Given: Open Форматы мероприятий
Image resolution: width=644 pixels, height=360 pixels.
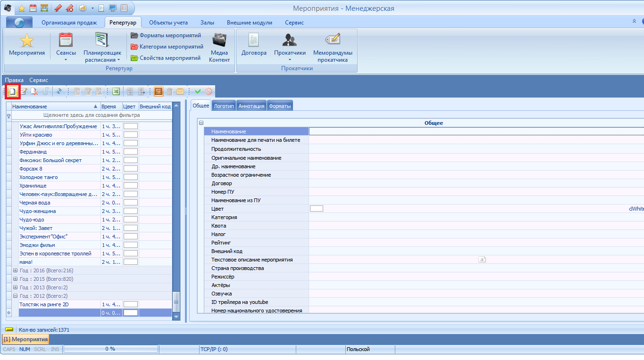Looking at the screenshot, I should tap(166, 35).
